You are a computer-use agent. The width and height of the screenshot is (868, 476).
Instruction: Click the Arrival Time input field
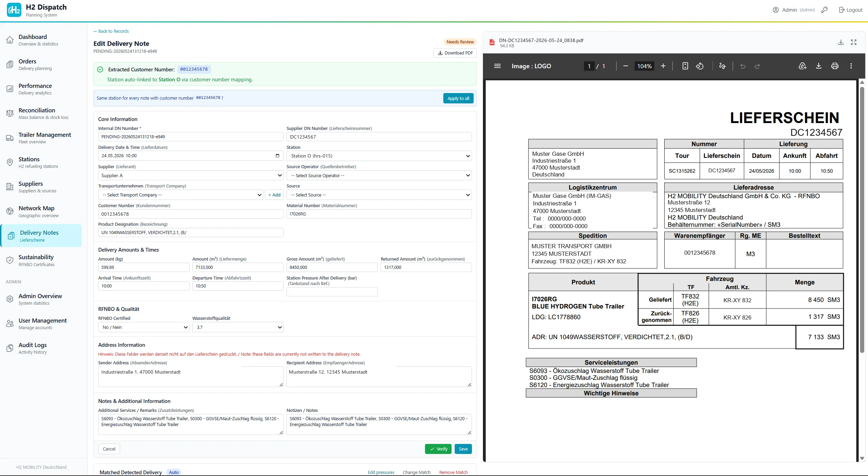(144, 286)
